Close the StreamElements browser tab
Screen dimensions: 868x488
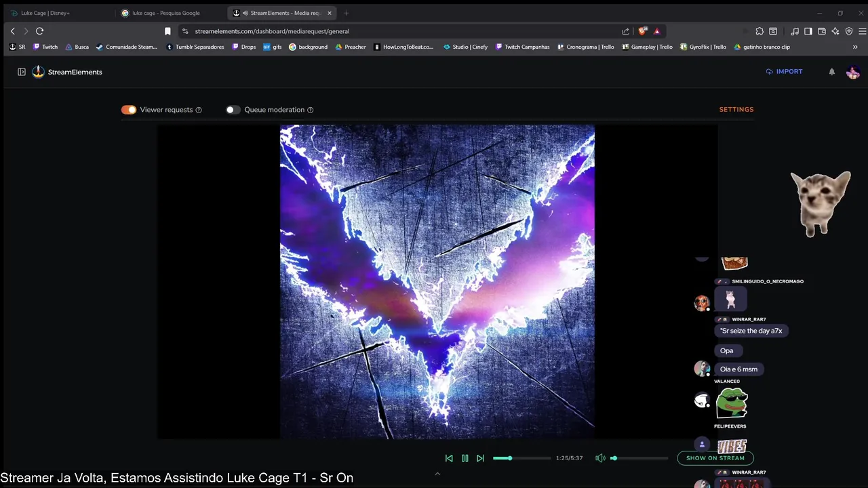coord(330,13)
